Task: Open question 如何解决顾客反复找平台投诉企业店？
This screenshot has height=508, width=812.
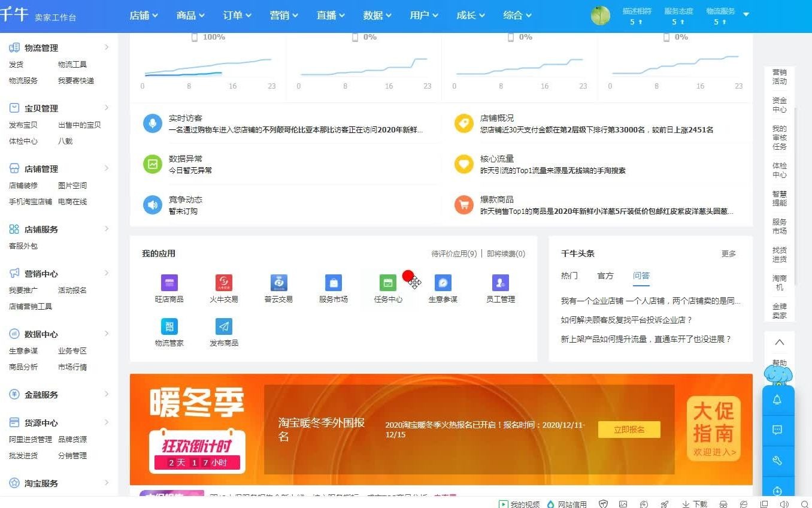Action: coord(627,320)
